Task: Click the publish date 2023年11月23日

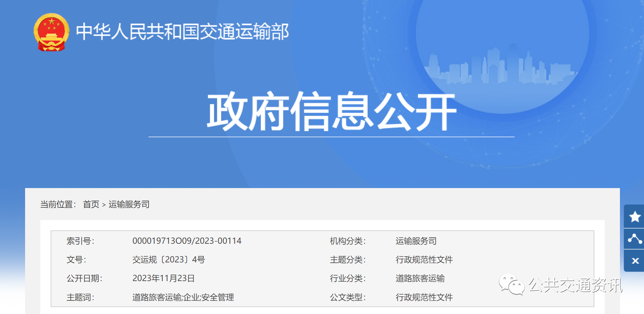Action: (x=163, y=278)
